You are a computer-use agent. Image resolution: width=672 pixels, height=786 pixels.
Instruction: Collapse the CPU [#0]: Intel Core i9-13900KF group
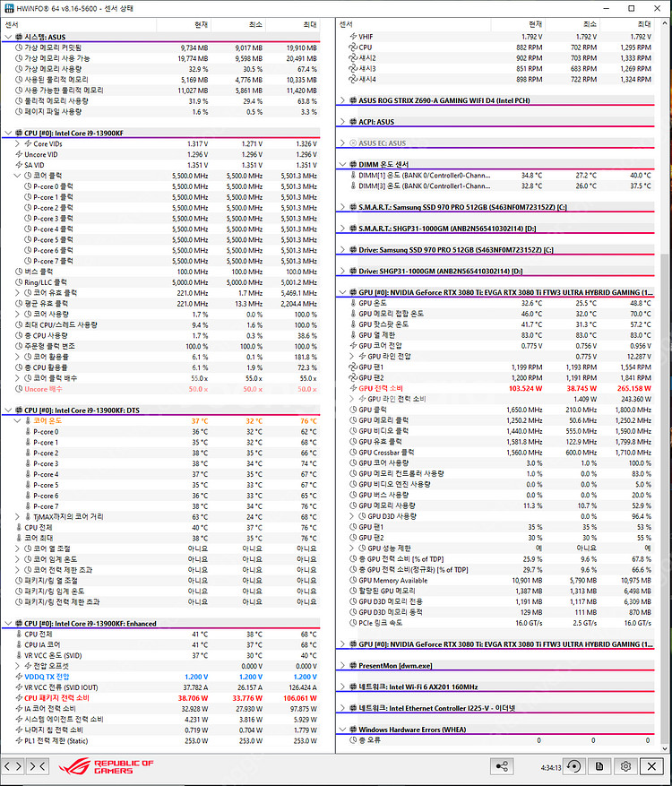click(x=8, y=134)
